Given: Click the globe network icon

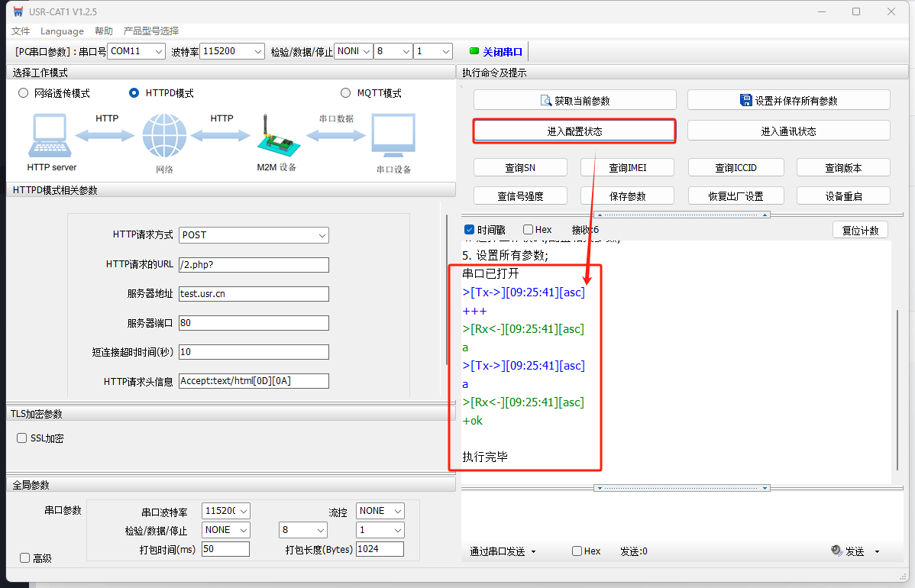Looking at the screenshot, I should (x=163, y=136).
